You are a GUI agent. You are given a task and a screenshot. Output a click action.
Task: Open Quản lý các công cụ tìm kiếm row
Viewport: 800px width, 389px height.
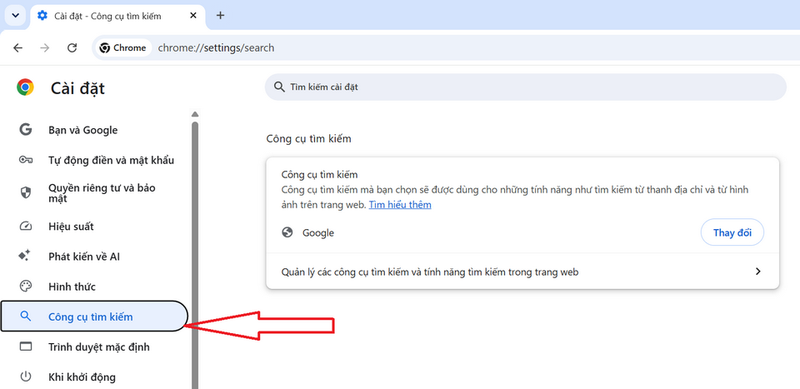point(522,272)
